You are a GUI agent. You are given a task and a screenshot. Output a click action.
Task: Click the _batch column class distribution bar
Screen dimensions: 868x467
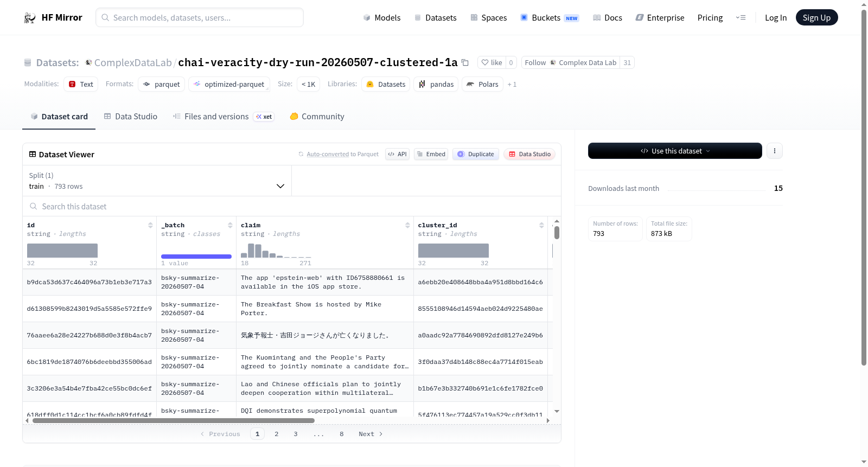(196, 256)
